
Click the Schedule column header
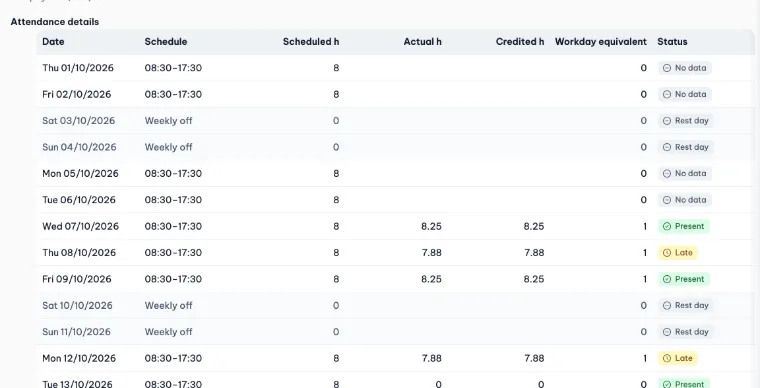[166, 42]
